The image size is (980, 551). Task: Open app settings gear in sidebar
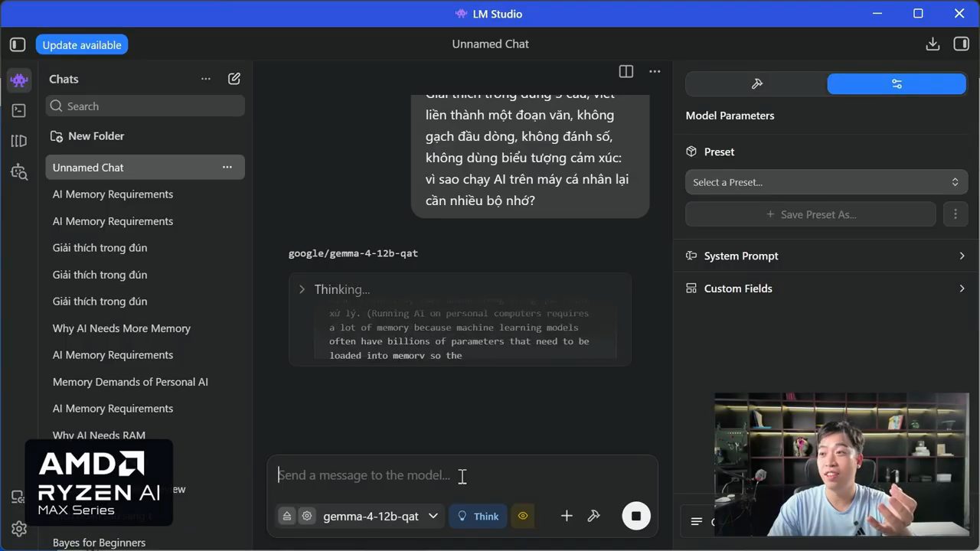[19, 529]
